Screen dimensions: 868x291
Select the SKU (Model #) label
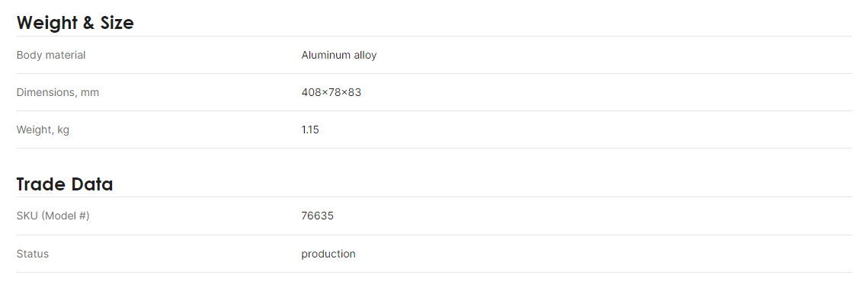tap(53, 216)
